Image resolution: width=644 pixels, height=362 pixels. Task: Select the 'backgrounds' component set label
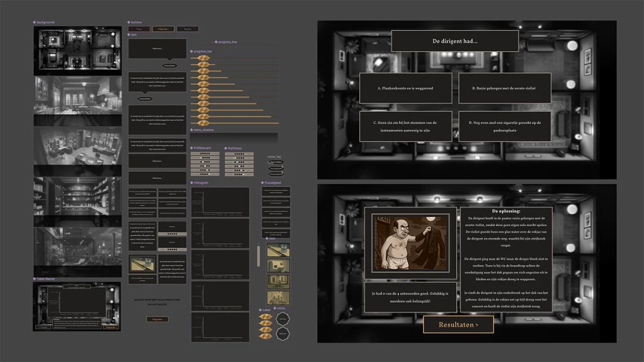click(x=45, y=22)
